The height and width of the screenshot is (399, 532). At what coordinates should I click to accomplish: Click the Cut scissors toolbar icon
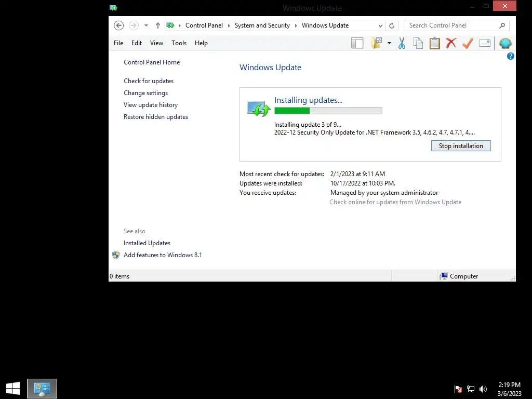coord(402,43)
